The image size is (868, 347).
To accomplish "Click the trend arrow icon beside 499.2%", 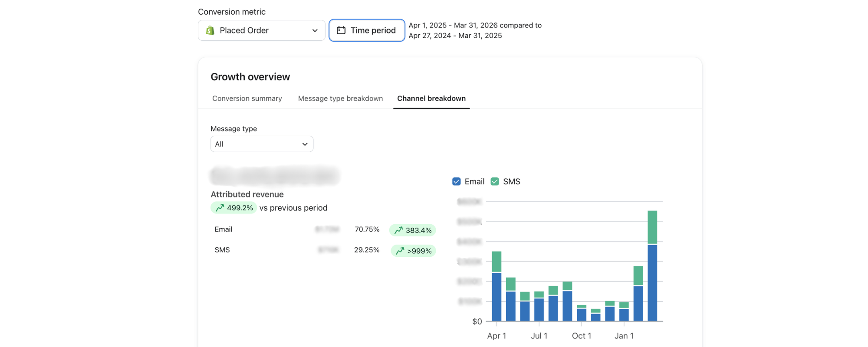I will pyautogui.click(x=220, y=208).
